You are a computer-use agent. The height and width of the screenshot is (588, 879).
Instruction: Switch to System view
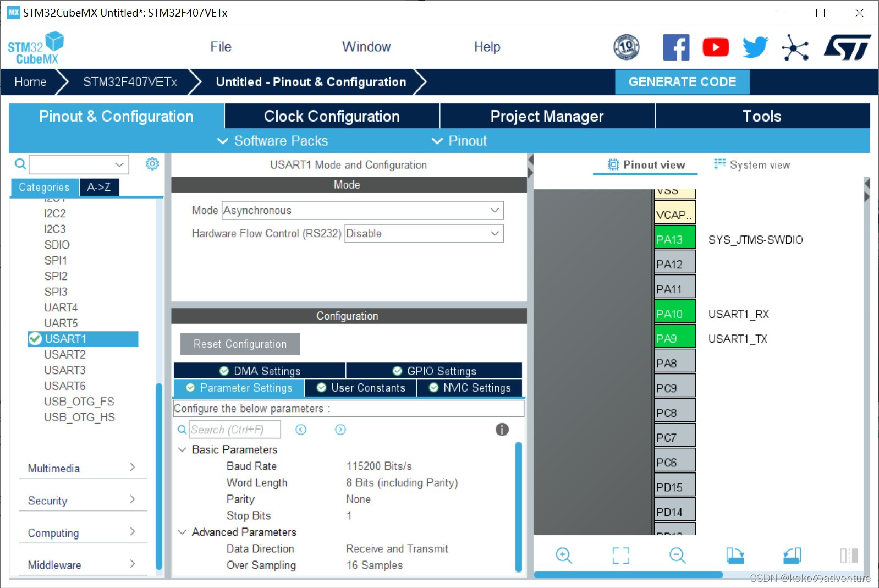[752, 164]
